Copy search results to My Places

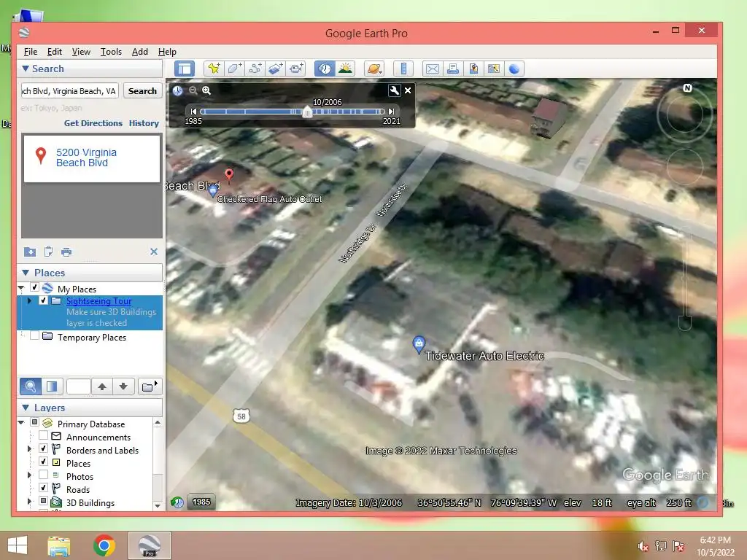(29, 252)
